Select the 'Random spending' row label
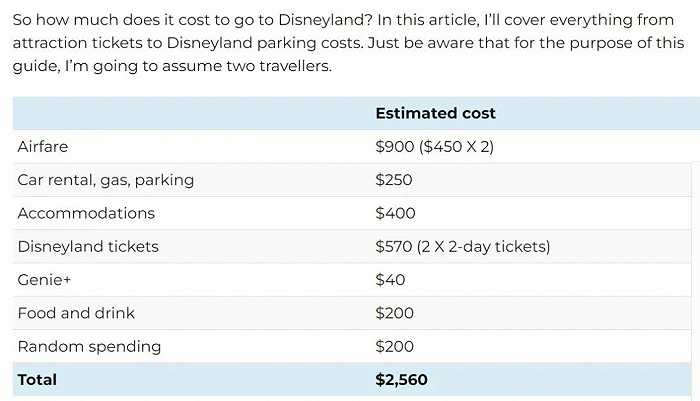Screen dimensions: 700x401 point(89,346)
